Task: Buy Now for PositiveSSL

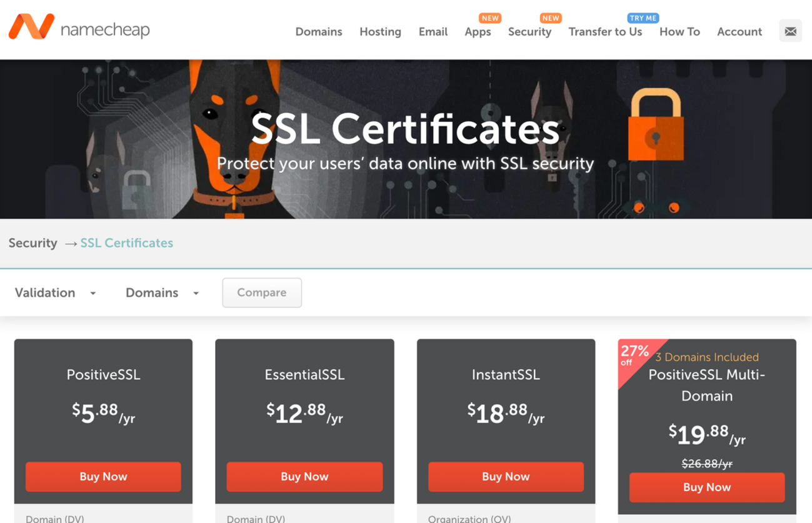Action: pos(103,477)
